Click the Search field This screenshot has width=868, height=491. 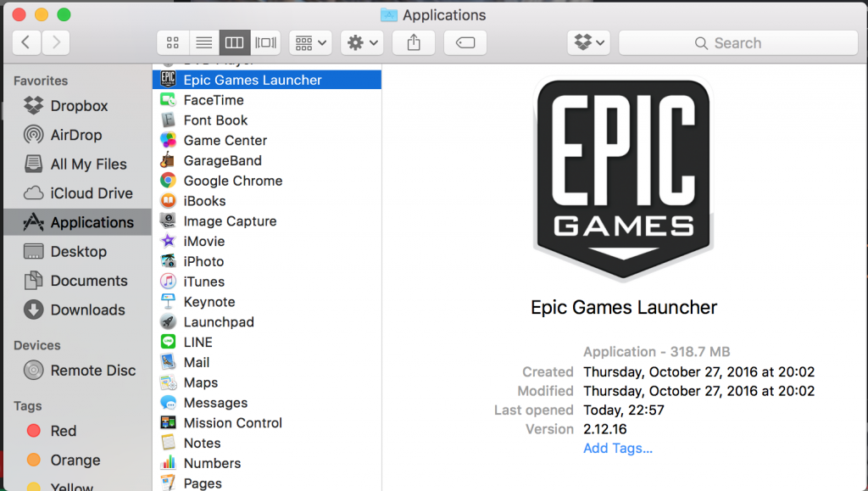[x=738, y=42]
